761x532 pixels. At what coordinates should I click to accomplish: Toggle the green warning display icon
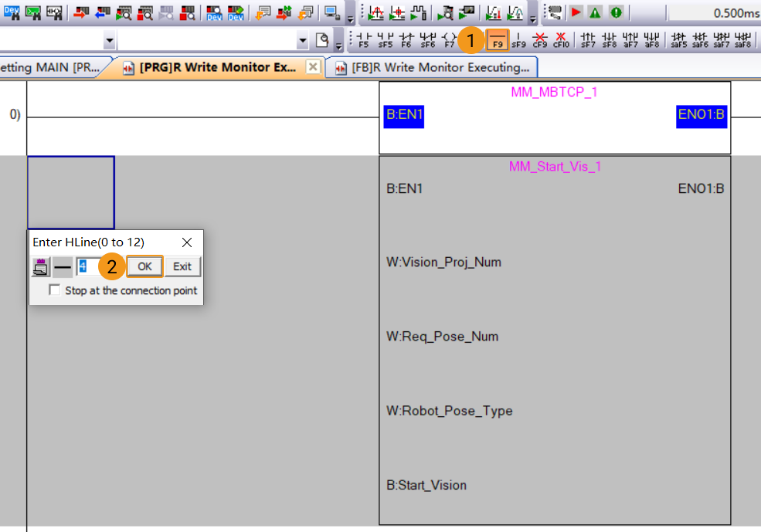tap(593, 11)
